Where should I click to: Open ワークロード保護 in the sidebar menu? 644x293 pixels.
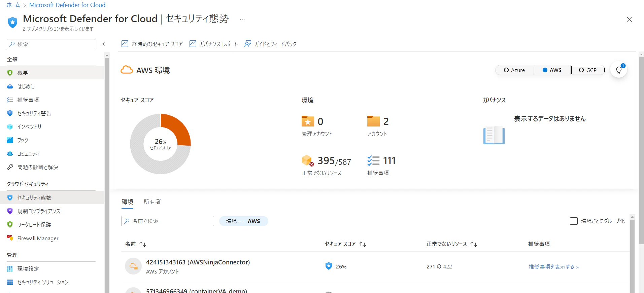tap(52, 225)
